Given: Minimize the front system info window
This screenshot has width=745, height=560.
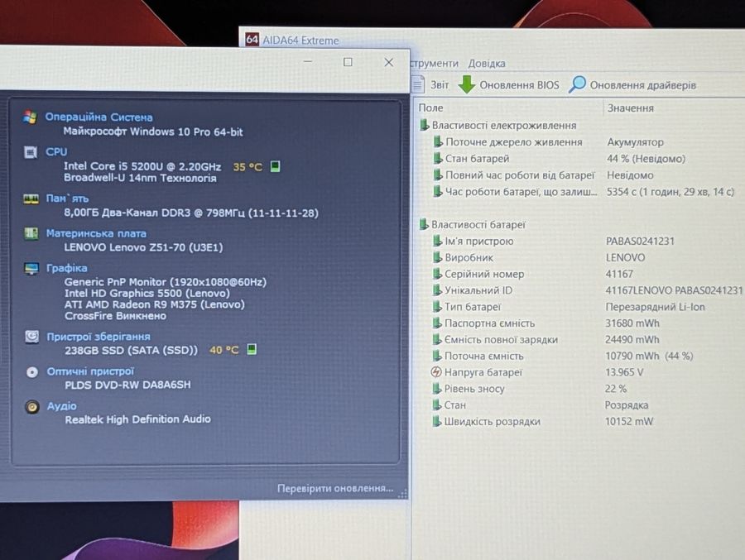Looking at the screenshot, I should (x=308, y=61).
